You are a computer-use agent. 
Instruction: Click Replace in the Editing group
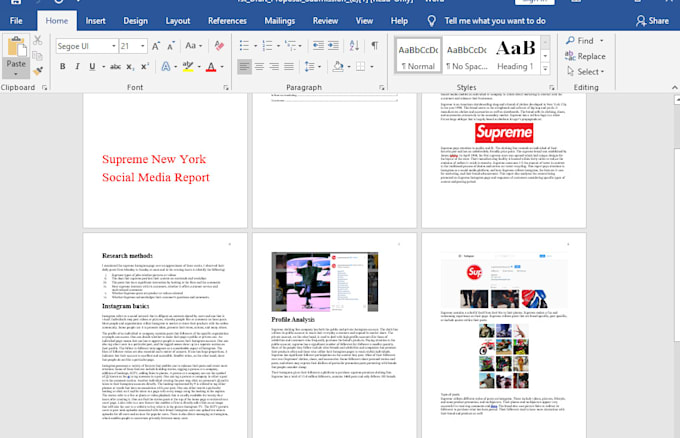[x=585, y=56]
